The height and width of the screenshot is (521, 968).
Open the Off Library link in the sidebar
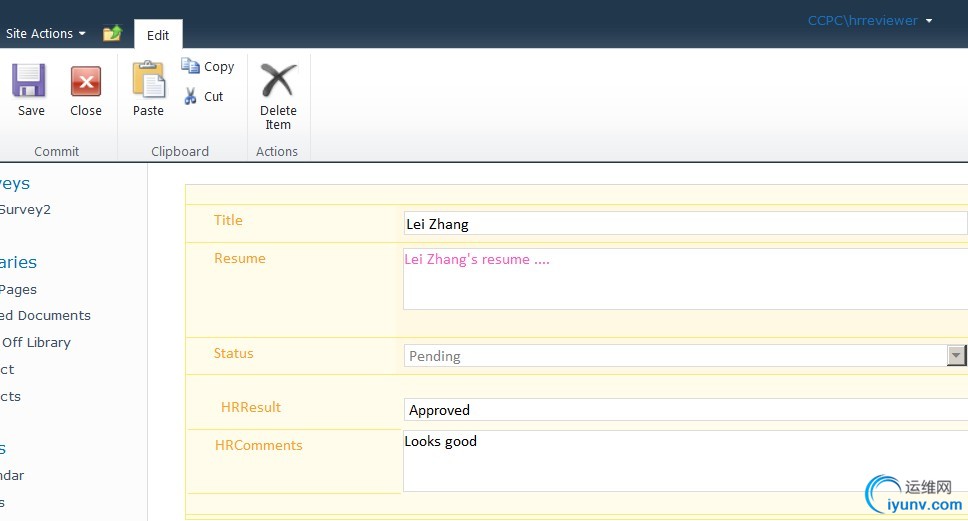pos(36,342)
